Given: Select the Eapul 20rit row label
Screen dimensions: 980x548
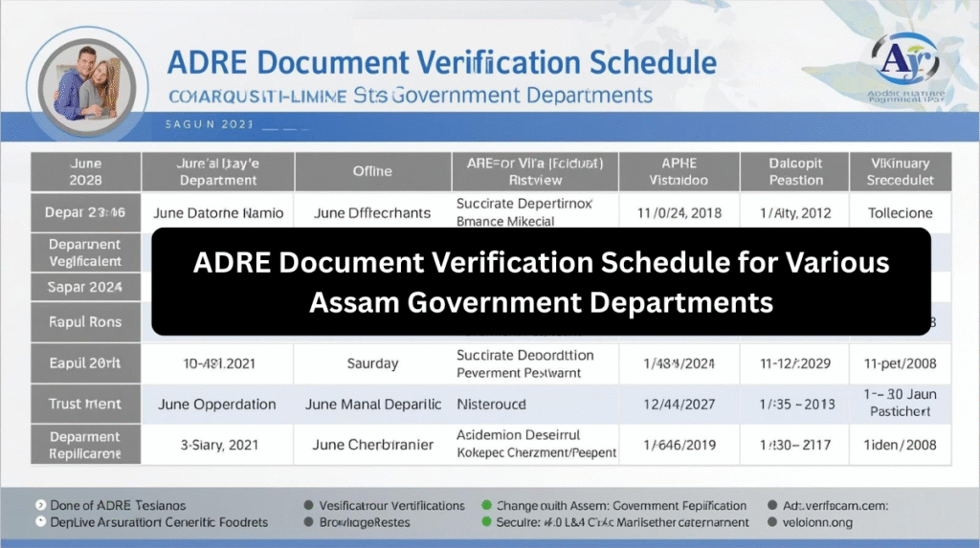Looking at the screenshot, I should [x=85, y=363].
